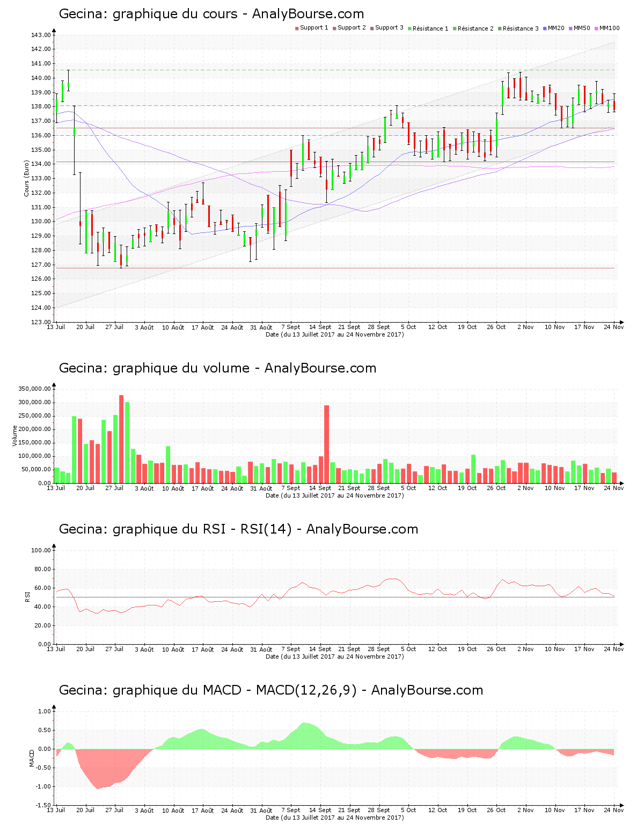Click the '-1.50' value on MACD axis

pos(44,805)
